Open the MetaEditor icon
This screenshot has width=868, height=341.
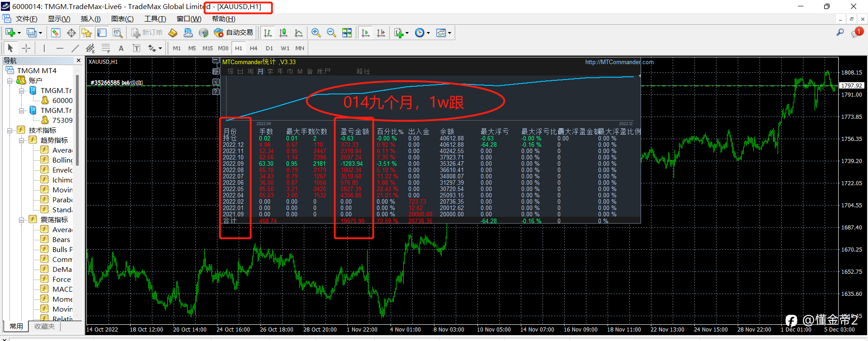pos(172,33)
